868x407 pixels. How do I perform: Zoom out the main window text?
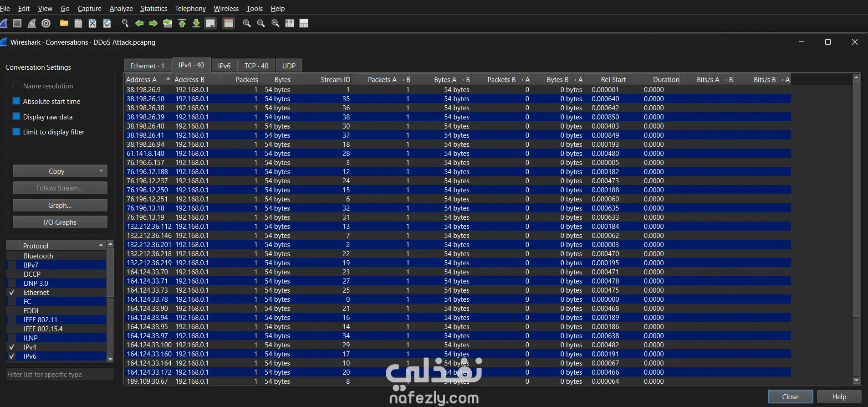261,23
